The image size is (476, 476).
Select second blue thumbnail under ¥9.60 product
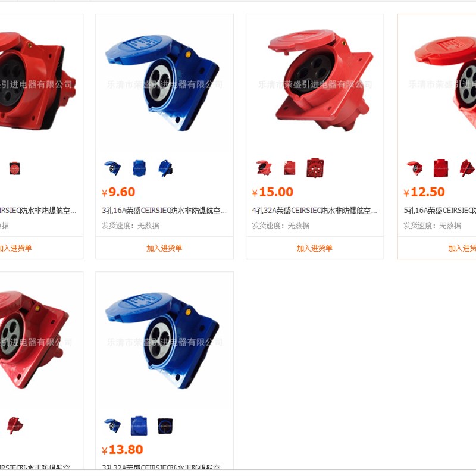click(139, 168)
